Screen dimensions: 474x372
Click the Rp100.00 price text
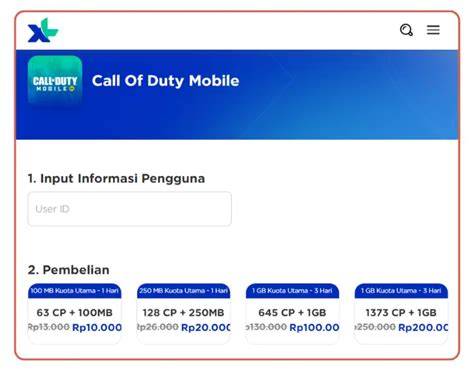click(314, 328)
